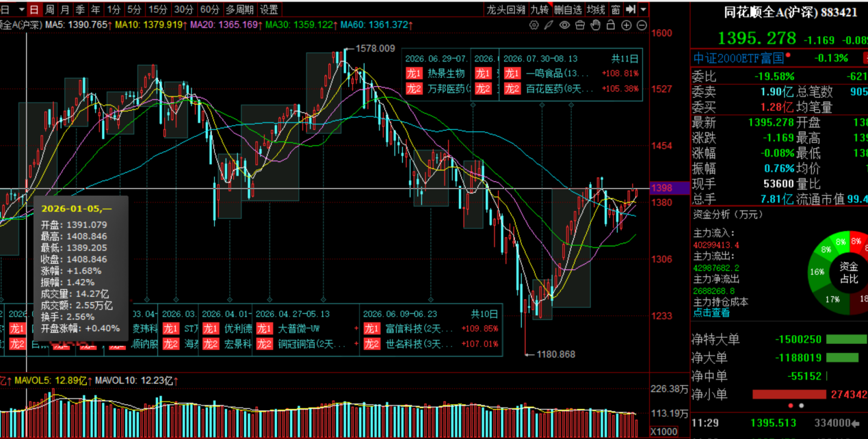This screenshot has width=868, height=439.
Task: Toggle 九转 indicator button
Action: pyautogui.click(x=540, y=10)
